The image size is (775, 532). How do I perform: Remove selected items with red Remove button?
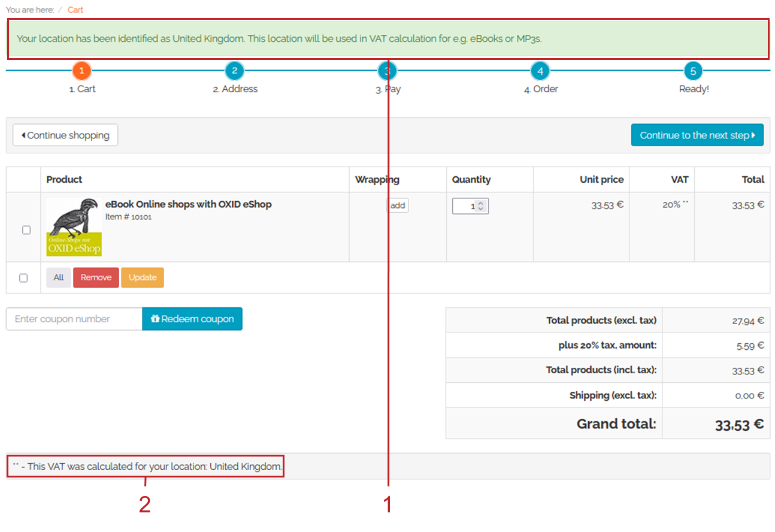[96, 277]
